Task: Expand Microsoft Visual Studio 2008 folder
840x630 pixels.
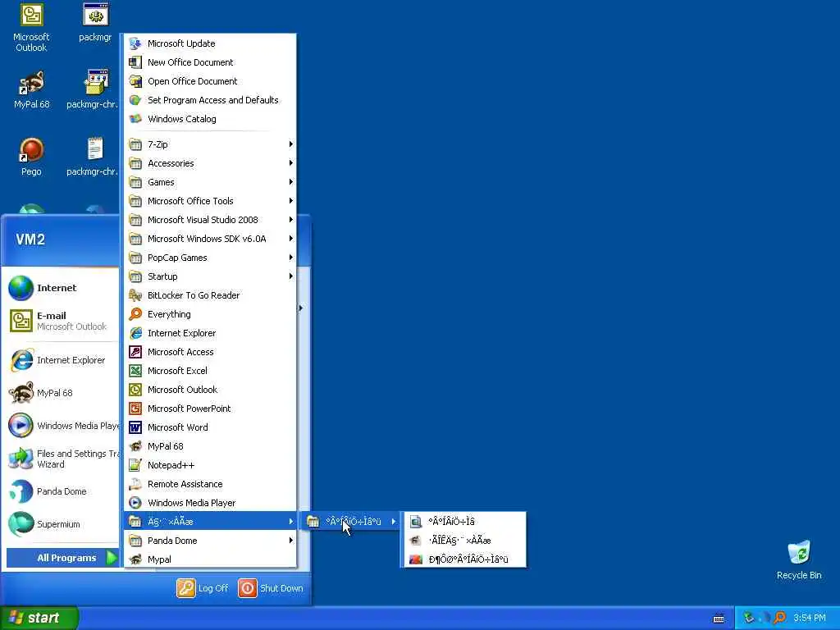Action: pos(210,220)
